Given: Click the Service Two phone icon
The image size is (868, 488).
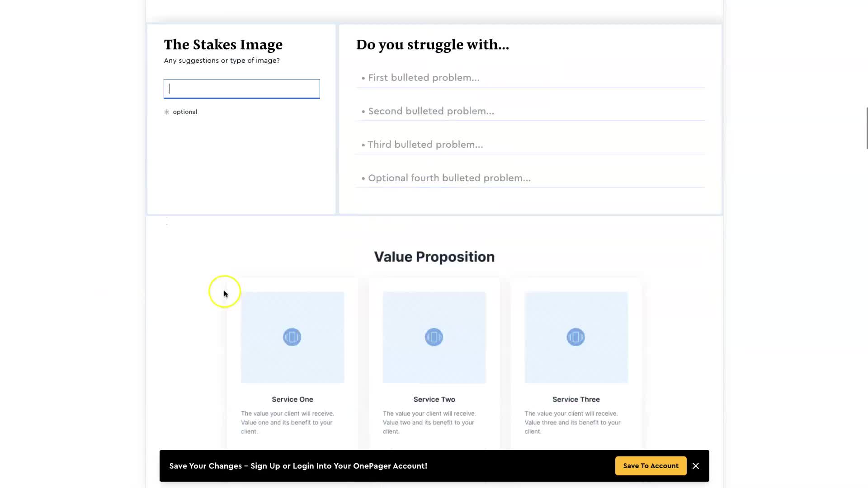Looking at the screenshot, I should pyautogui.click(x=434, y=337).
